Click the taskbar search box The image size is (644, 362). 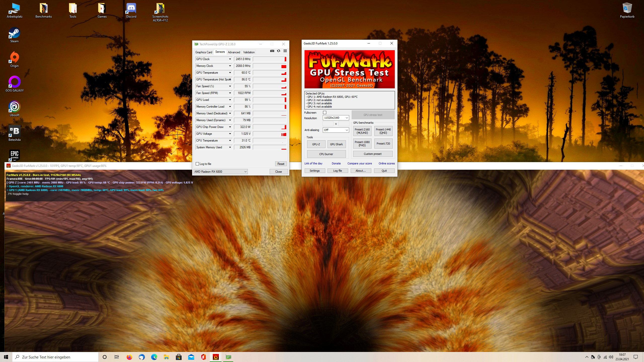(x=55, y=357)
